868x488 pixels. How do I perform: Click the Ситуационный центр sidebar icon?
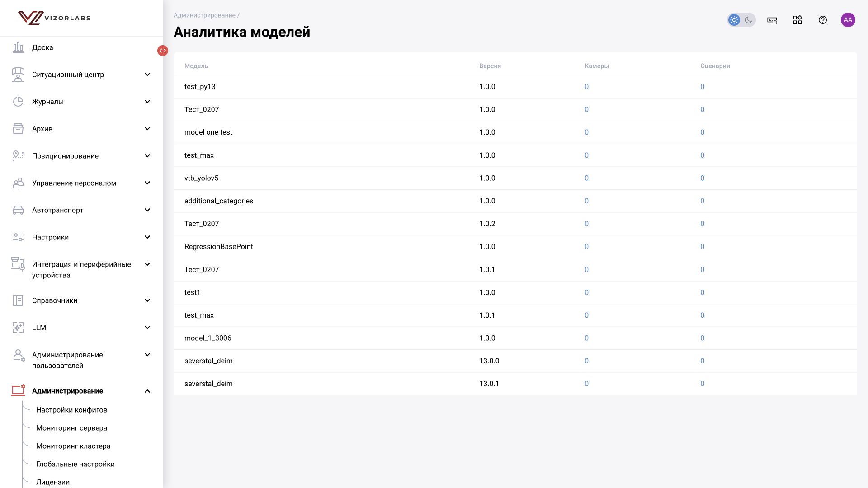tap(18, 75)
